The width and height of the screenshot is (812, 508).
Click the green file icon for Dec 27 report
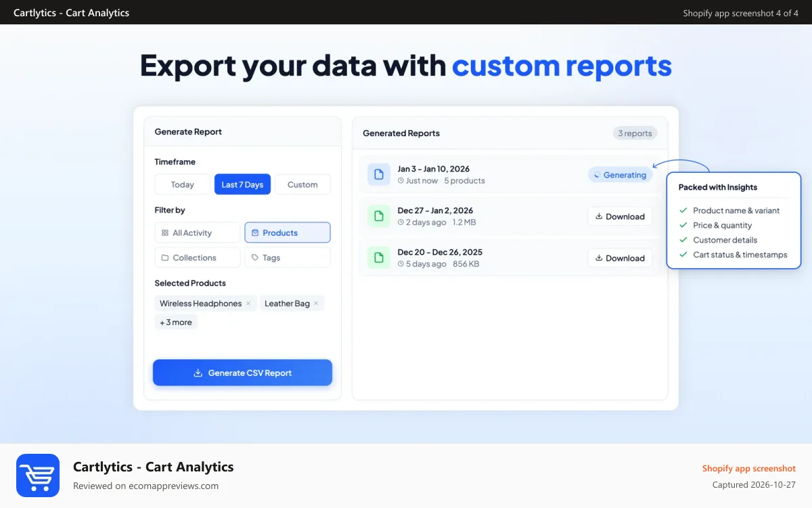379,216
